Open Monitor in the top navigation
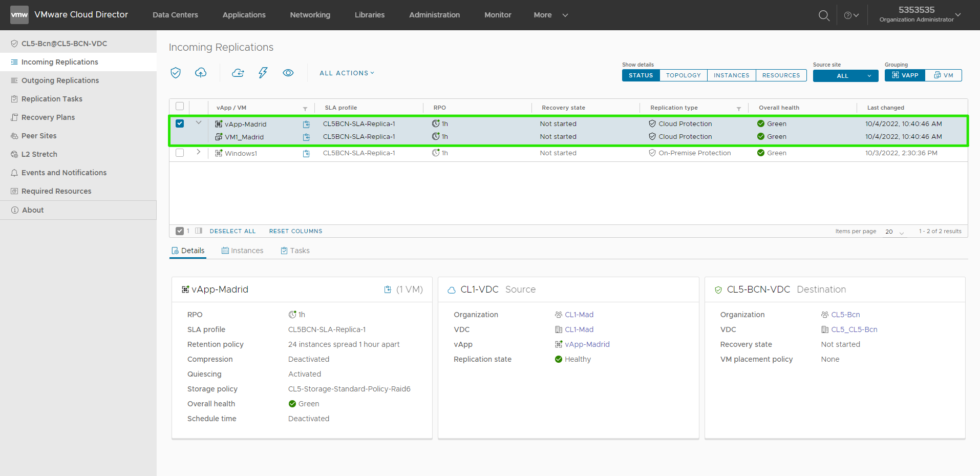Image resolution: width=980 pixels, height=476 pixels. 498,15
